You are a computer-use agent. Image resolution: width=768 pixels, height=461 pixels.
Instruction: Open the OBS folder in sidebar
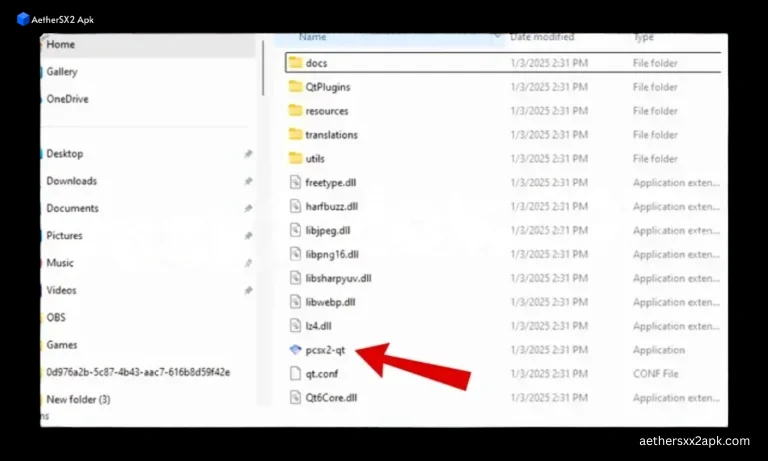pos(56,317)
